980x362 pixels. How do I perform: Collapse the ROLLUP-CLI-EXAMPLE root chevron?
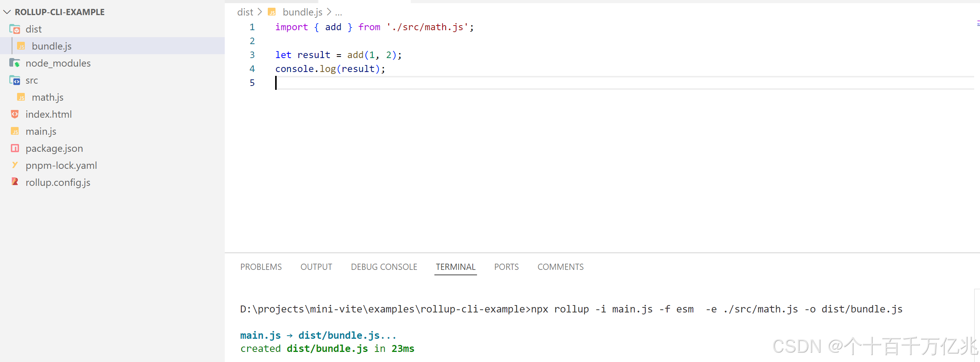(x=7, y=12)
